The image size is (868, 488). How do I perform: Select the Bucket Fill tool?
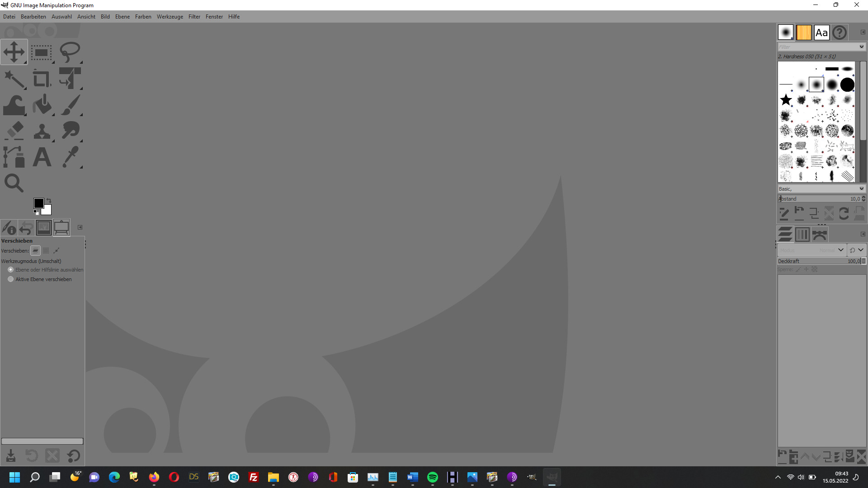pyautogui.click(x=42, y=105)
